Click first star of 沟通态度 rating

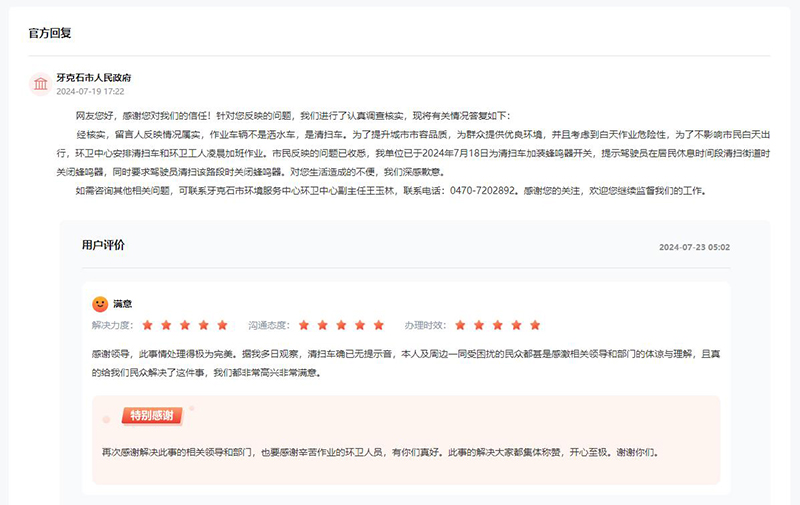click(304, 325)
